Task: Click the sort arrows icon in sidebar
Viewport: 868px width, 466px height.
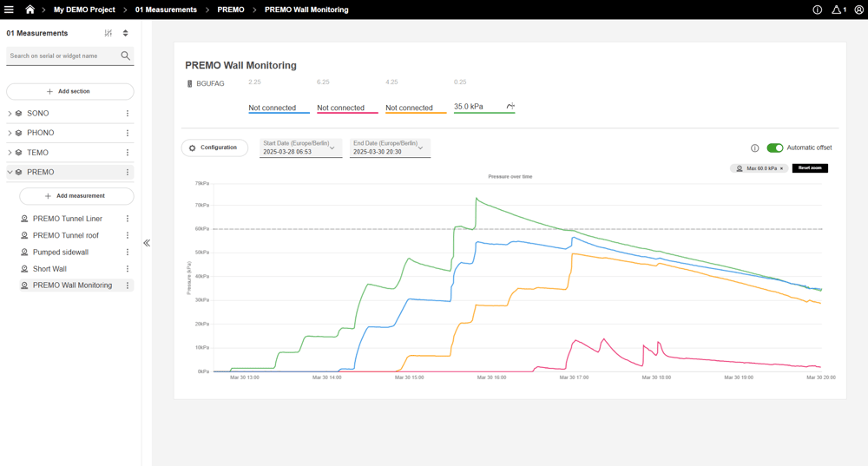Action: click(126, 33)
